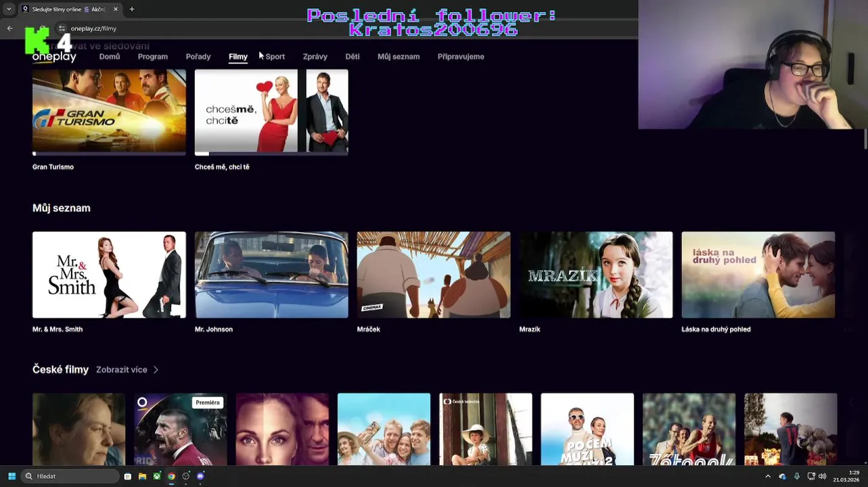Click the Mr. & Mrs. Smith title text
Screen dimensions: 868x487
pos(58,329)
